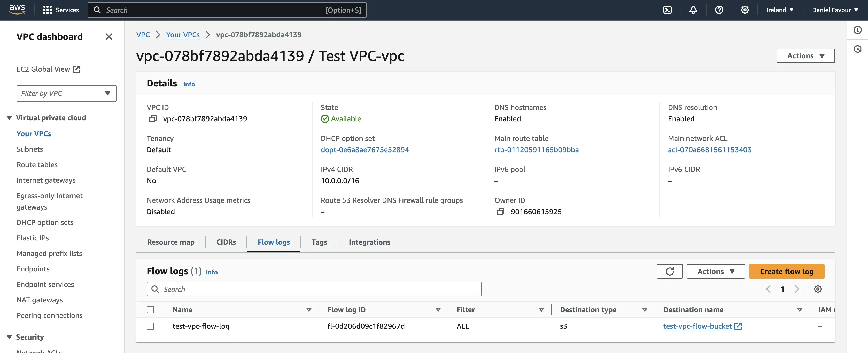
Task: Click the settings gear icon in toolbar
Action: click(745, 9)
